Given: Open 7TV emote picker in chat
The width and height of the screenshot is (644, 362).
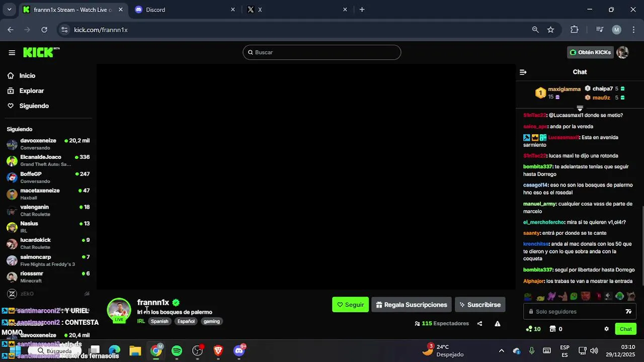Looking at the screenshot, I should coord(628,312).
